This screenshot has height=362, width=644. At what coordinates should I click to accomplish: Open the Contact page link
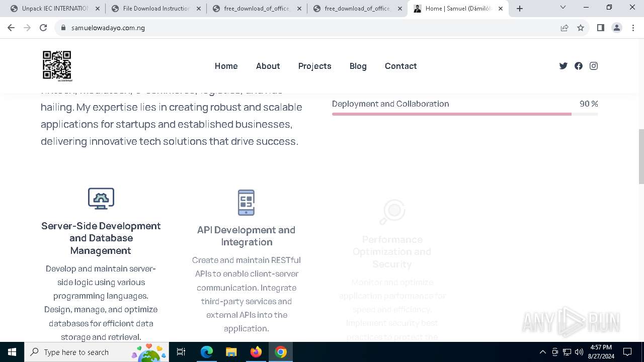(x=400, y=66)
